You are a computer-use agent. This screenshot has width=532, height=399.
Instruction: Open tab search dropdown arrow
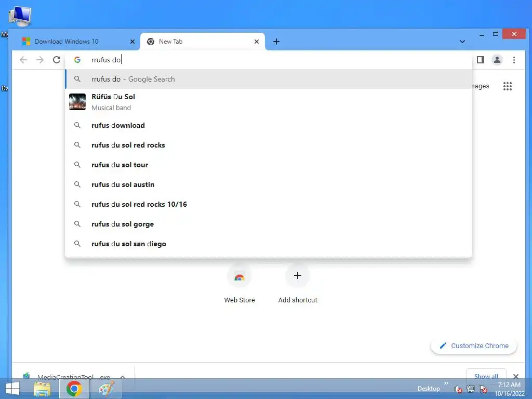(462, 42)
